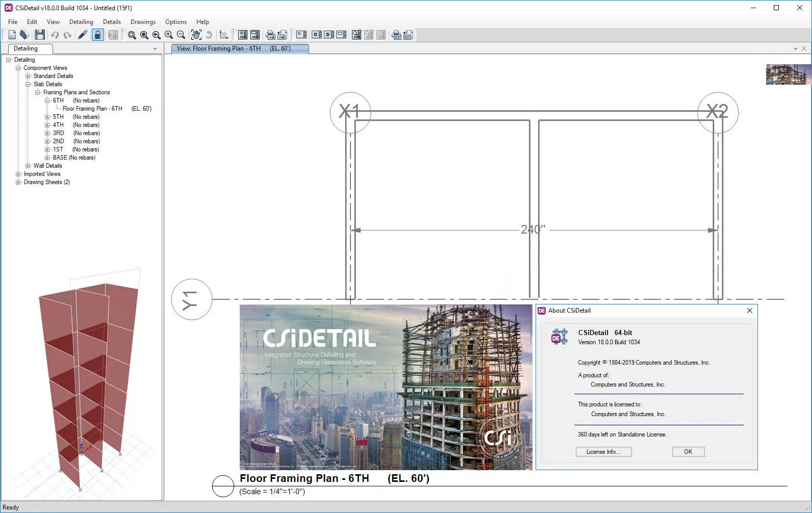Screen dimensions: 812x513
Task: Click the Zoom In plus magnifier
Action: click(x=169, y=35)
